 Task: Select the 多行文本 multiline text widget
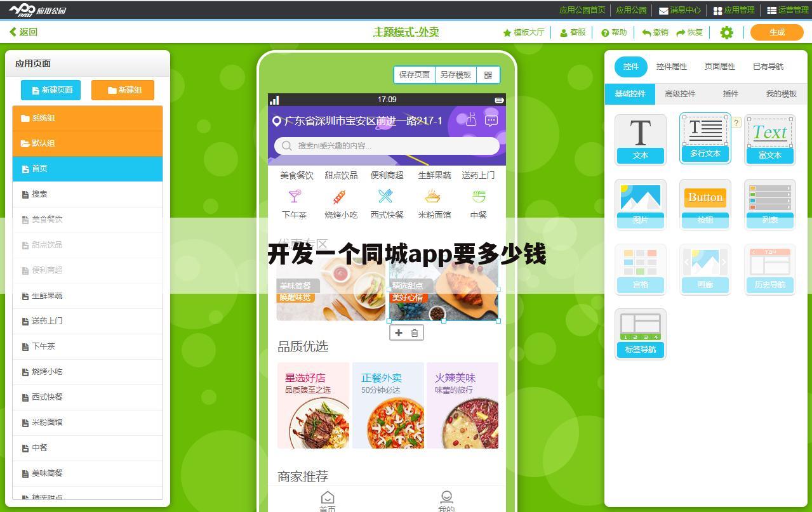pos(705,138)
